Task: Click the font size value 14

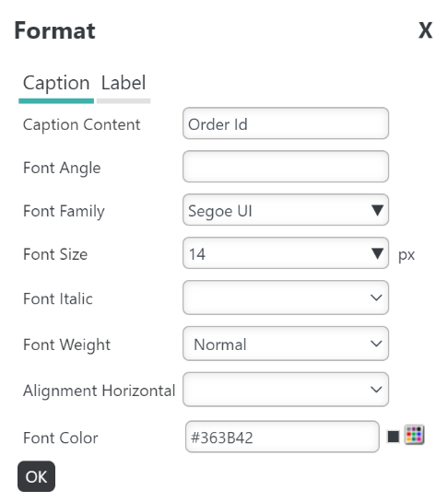Action: point(196,254)
